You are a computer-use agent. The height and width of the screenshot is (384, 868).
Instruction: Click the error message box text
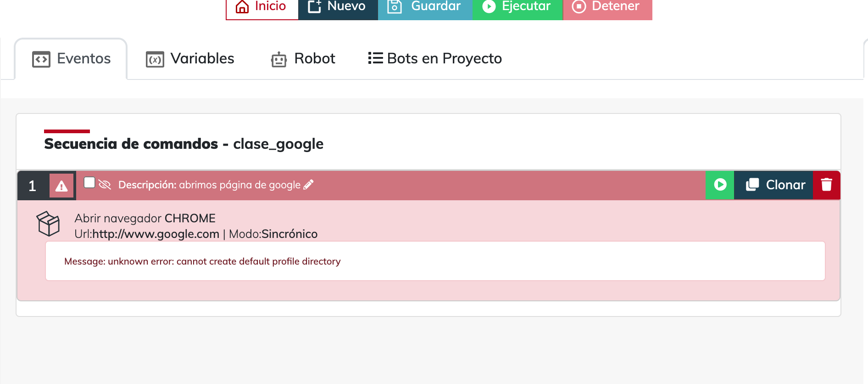click(x=202, y=261)
